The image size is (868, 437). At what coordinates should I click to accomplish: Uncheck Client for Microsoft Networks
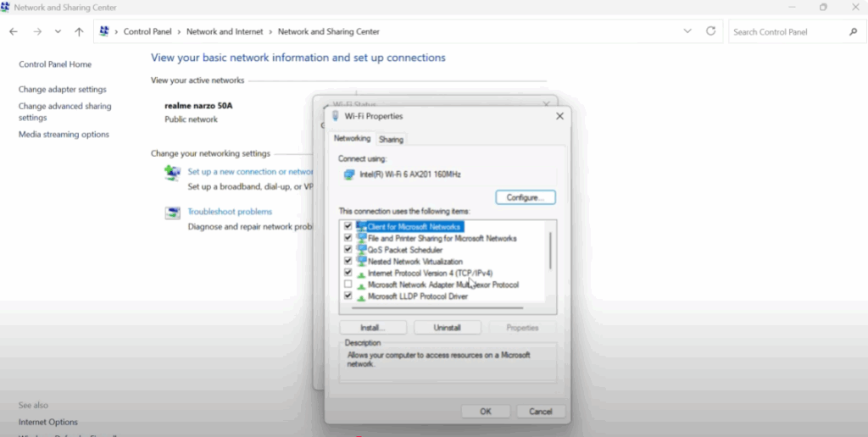click(348, 226)
